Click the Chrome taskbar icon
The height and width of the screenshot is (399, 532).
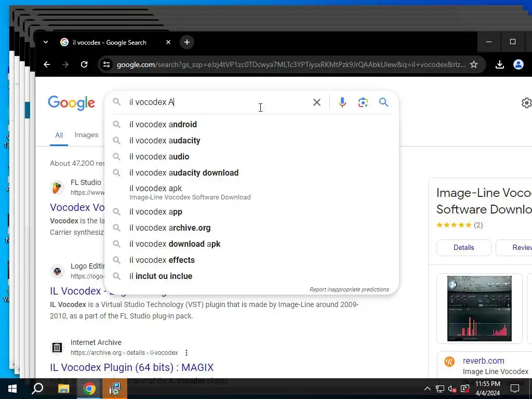pyautogui.click(x=89, y=389)
